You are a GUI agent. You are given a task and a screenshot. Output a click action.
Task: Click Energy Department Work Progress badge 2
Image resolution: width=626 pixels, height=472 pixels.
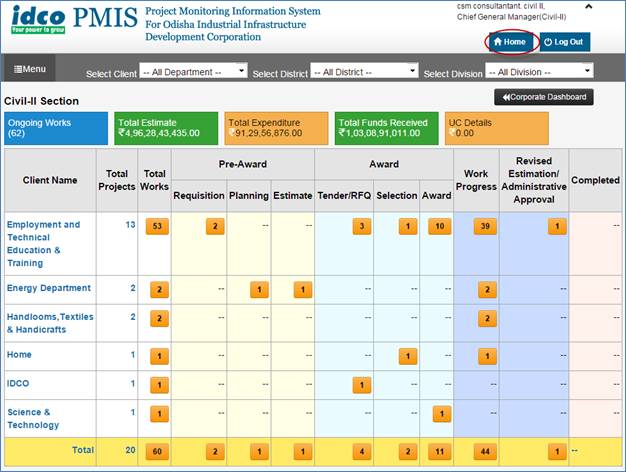[x=487, y=290]
